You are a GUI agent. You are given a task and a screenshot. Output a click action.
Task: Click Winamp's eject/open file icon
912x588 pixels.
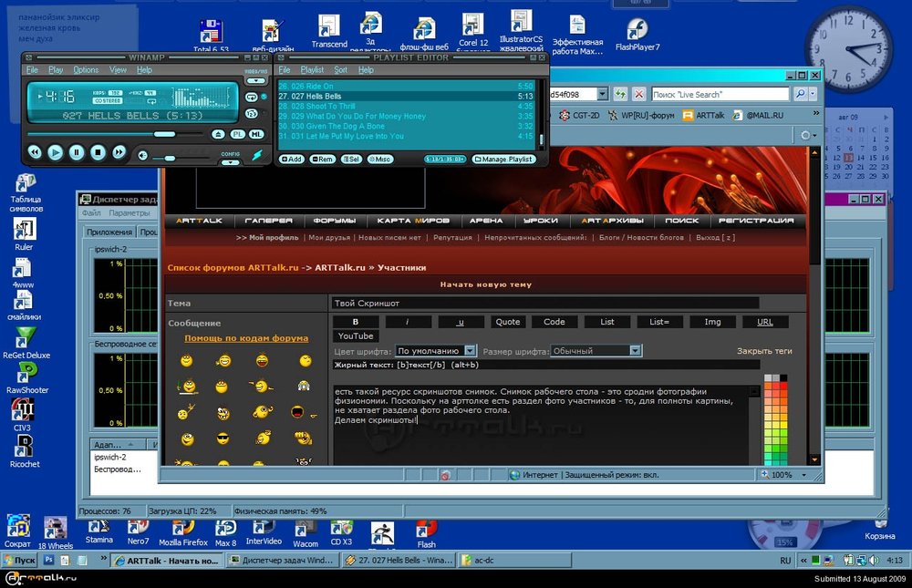pos(218,134)
